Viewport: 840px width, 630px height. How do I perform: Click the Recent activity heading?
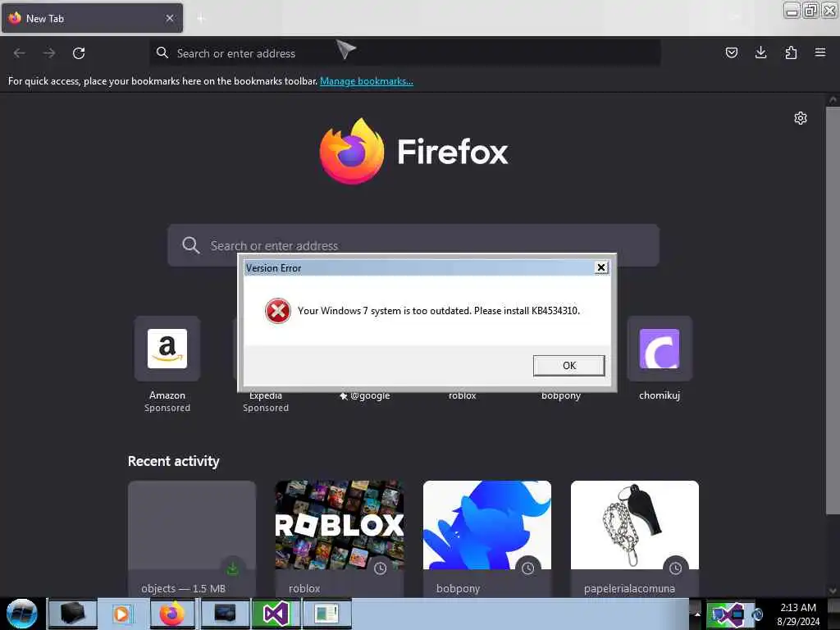174,461
